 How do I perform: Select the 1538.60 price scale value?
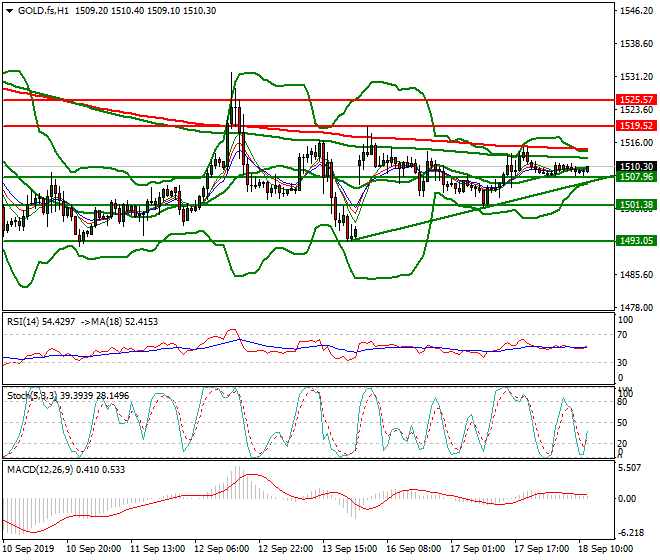point(636,44)
